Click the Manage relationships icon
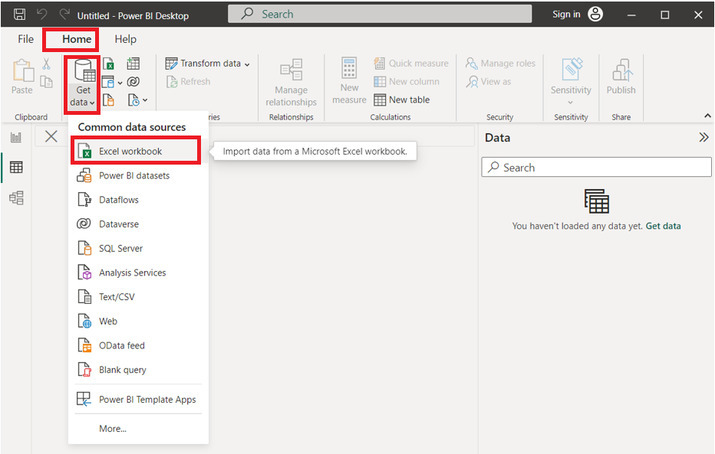 (x=291, y=70)
